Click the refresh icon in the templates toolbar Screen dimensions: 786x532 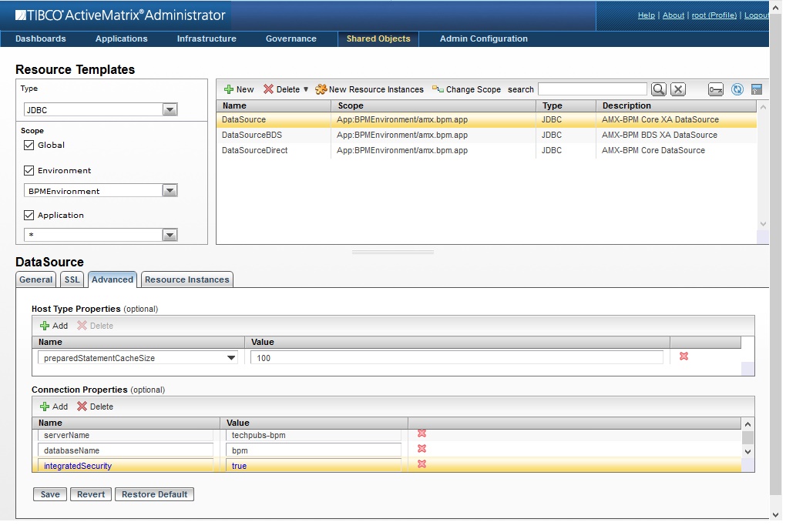[737, 89]
